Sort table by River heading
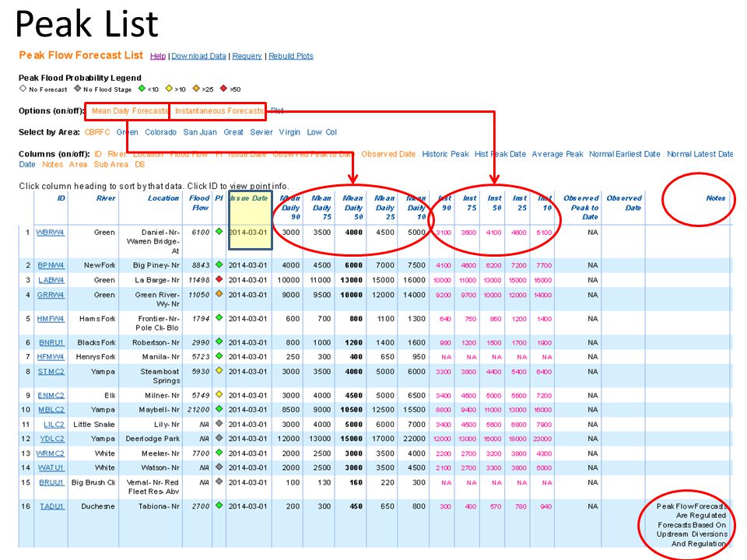The height and width of the screenshot is (560, 747). 106,198
